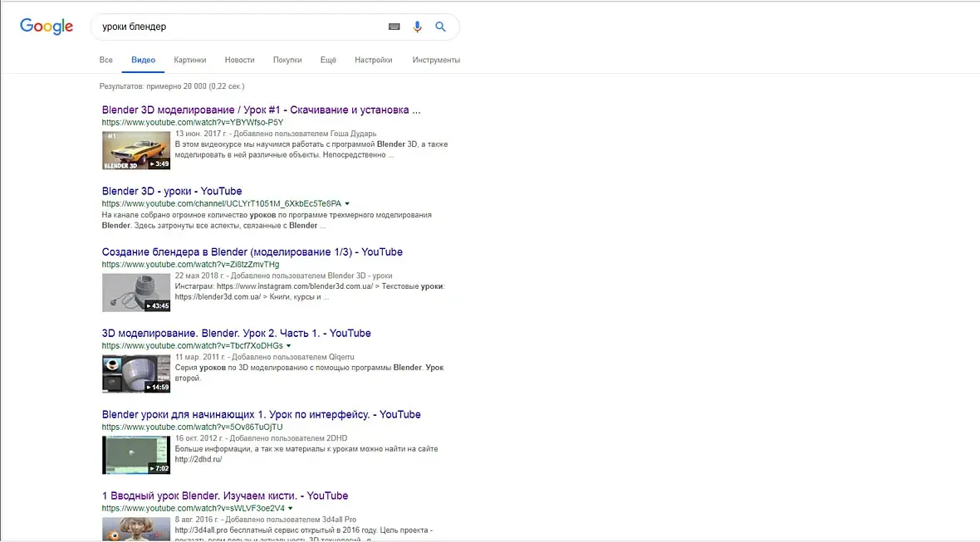
Task: Click the date text "13 июн. 2017 г."
Action: [x=200, y=134]
